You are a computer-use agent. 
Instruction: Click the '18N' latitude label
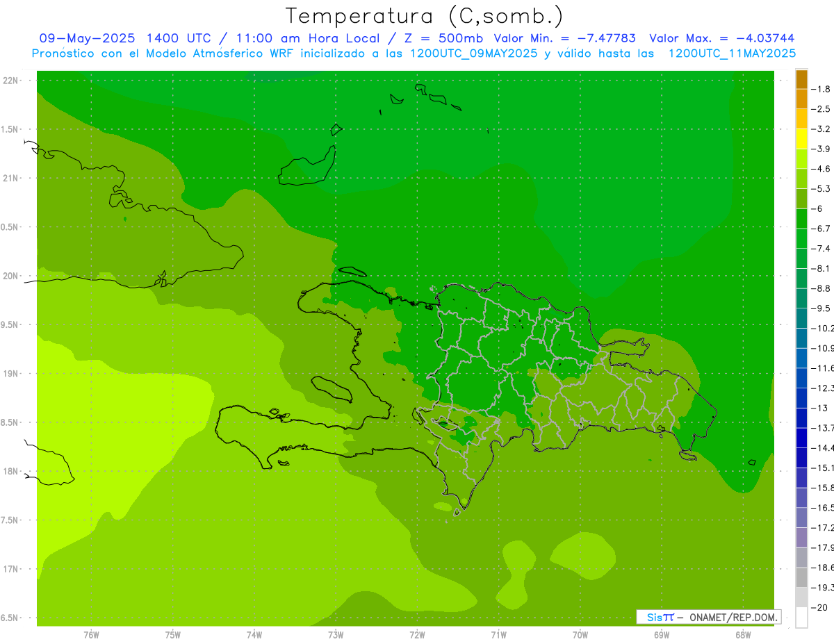click(x=12, y=471)
